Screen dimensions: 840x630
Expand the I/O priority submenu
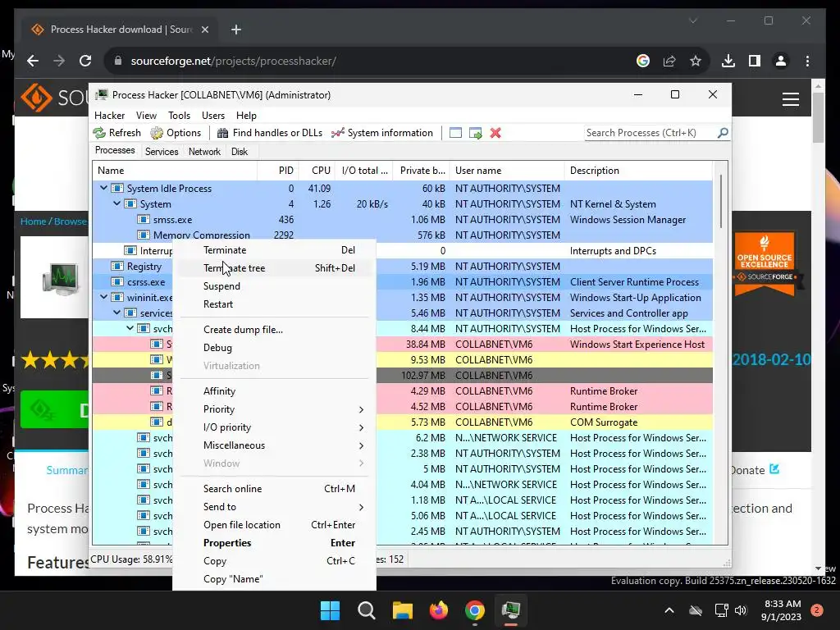[361, 427]
